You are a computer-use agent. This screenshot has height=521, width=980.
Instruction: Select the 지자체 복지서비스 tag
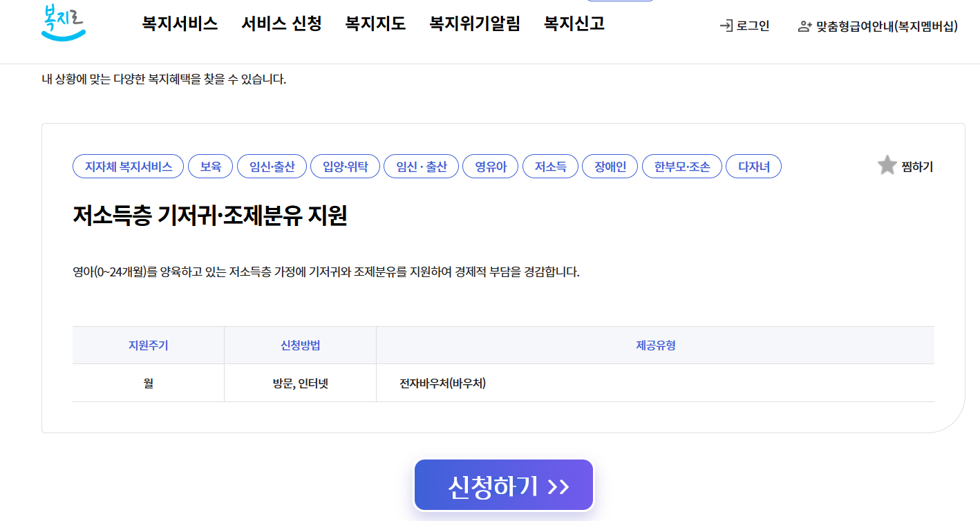128,166
